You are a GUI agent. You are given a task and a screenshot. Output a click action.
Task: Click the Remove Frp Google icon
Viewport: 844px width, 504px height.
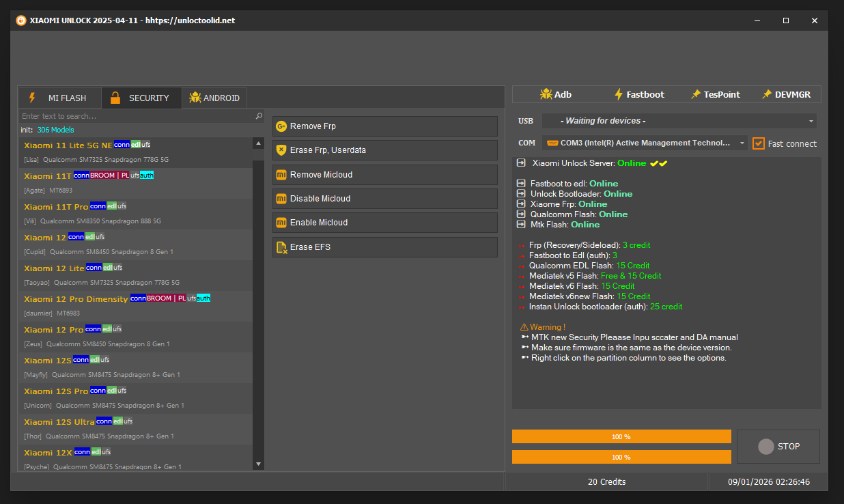(281, 126)
